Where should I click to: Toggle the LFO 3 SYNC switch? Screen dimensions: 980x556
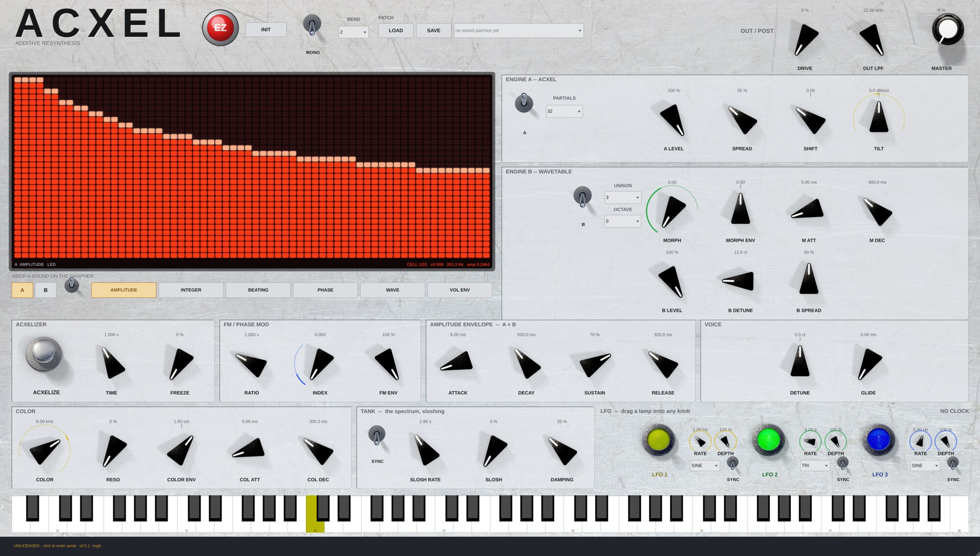(x=953, y=463)
